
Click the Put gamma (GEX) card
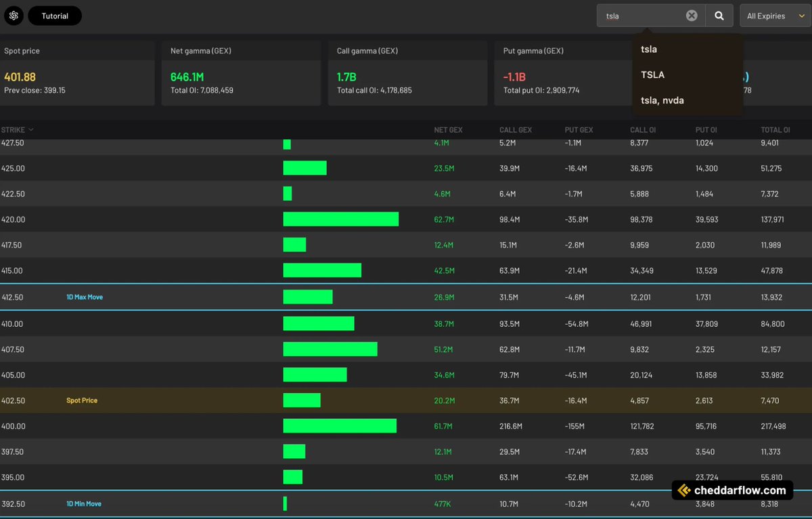coord(563,73)
